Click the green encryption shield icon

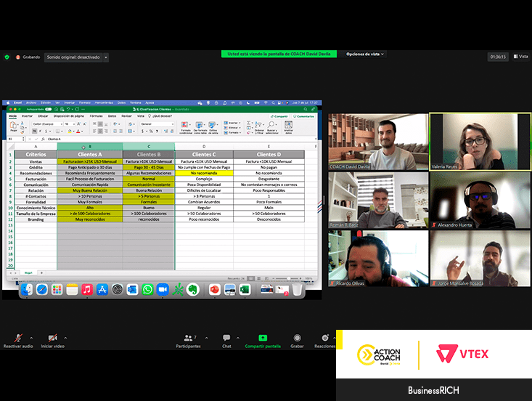[x=7, y=57]
